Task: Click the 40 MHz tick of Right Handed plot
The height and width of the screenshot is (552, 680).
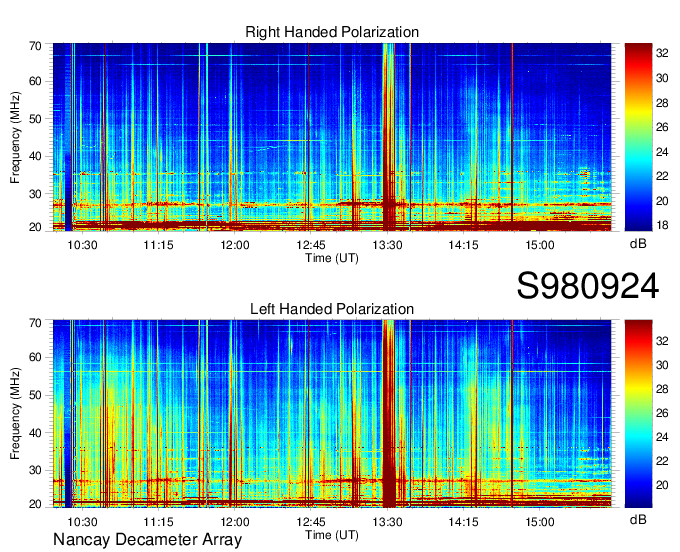Action: pos(35,156)
